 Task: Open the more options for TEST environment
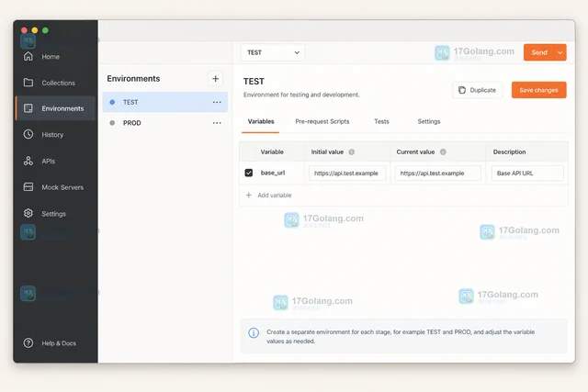(x=217, y=102)
